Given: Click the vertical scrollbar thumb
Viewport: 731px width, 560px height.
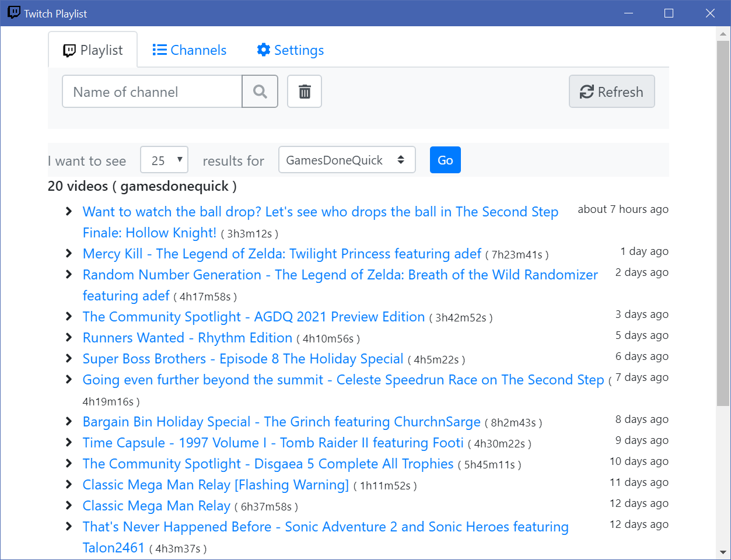Looking at the screenshot, I should point(723,223).
